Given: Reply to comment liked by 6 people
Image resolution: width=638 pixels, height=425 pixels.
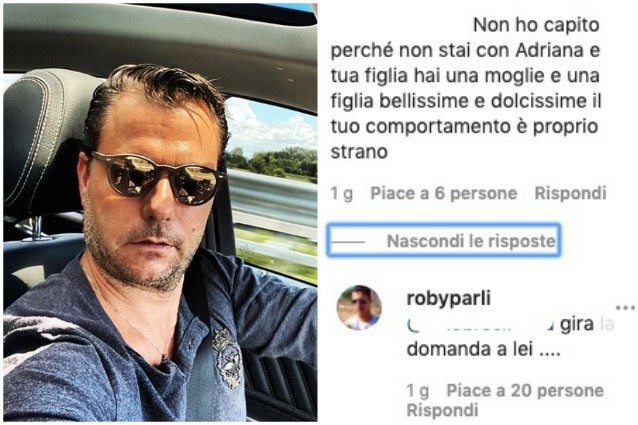Looking at the screenshot, I should (x=570, y=193).
